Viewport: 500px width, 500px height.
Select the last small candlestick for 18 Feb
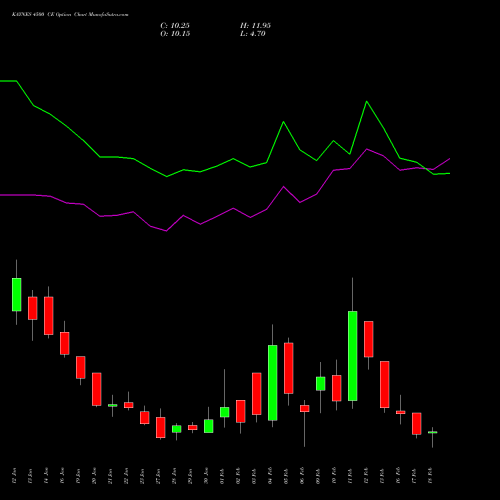pyautogui.click(x=433, y=432)
